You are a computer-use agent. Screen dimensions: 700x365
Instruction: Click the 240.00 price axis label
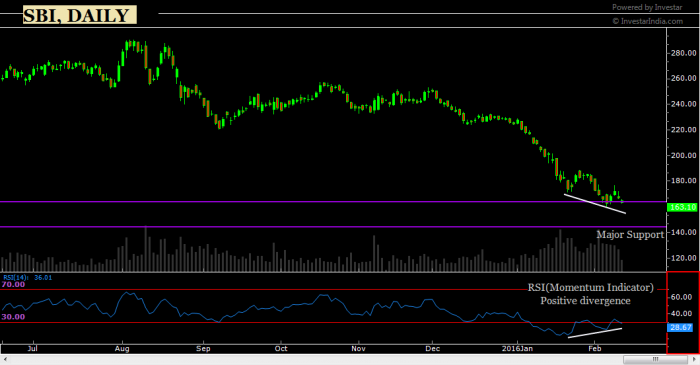pyautogui.click(x=683, y=104)
